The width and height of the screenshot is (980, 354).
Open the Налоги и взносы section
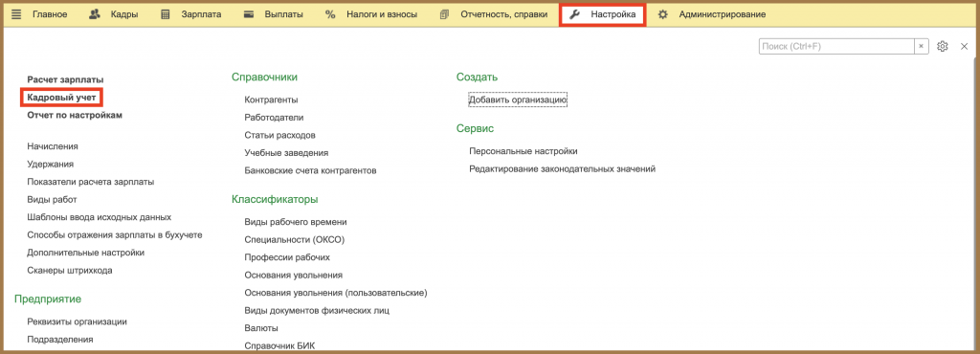(x=382, y=14)
